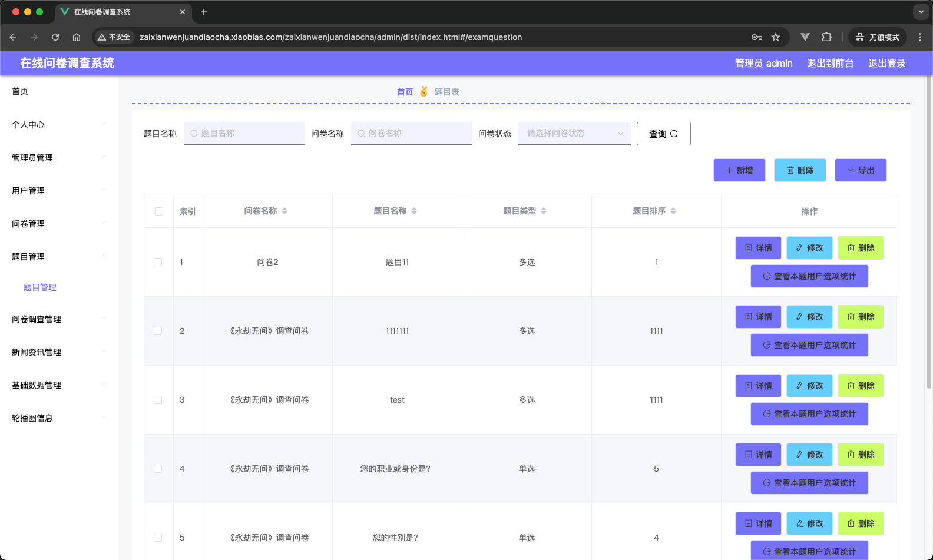This screenshot has width=933, height=560.
Task: Click 修改 button for row 问卷2
Action: click(x=809, y=248)
